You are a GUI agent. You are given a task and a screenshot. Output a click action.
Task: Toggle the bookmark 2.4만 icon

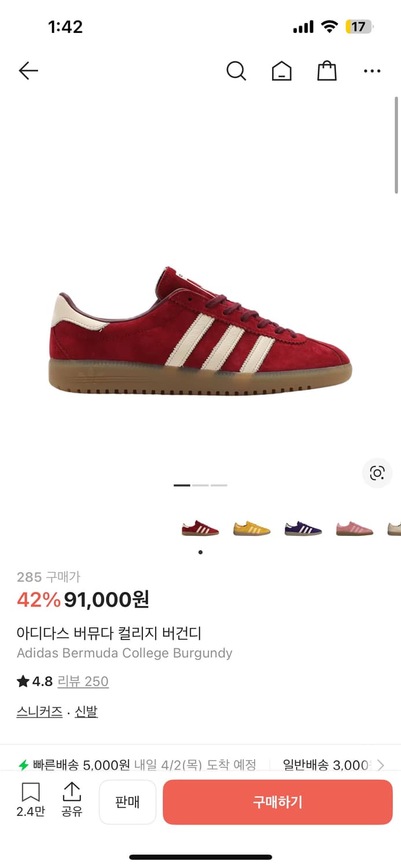click(31, 800)
